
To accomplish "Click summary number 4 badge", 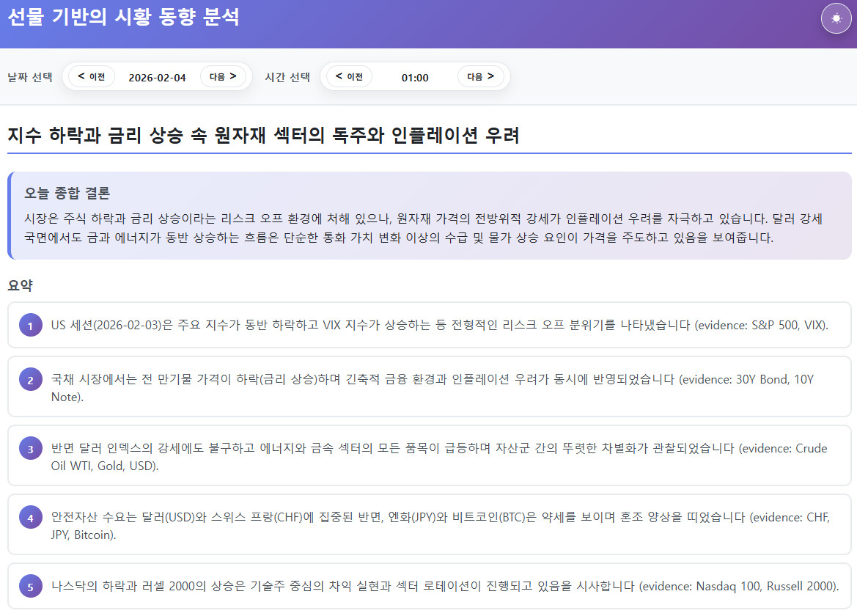I will tap(30, 518).
